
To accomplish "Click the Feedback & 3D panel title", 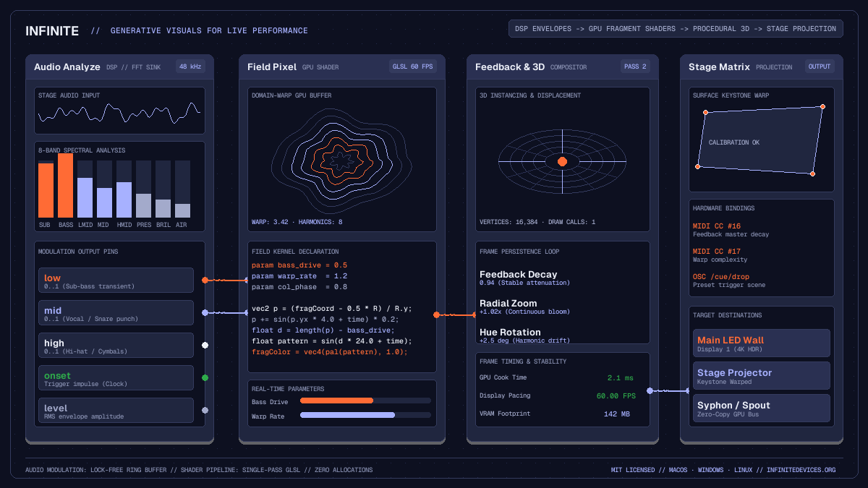I will [510, 67].
